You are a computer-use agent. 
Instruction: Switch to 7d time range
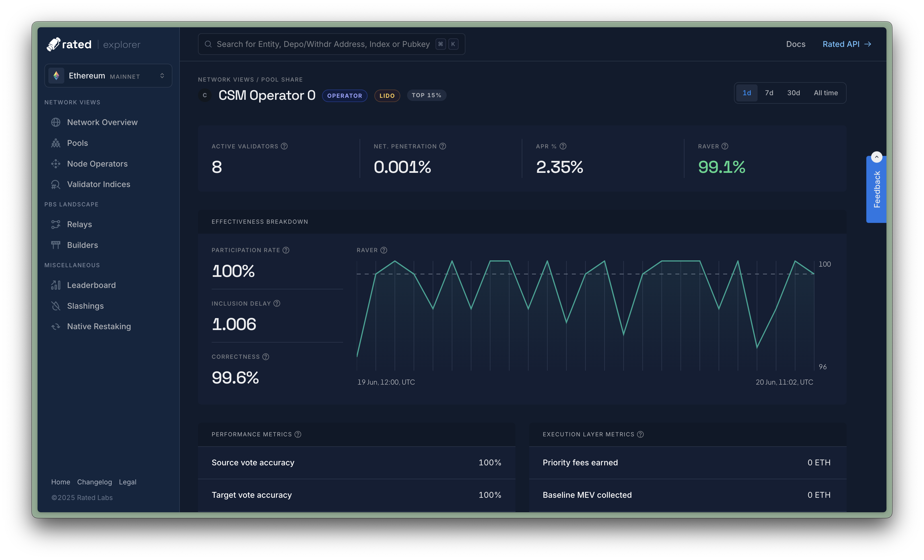[x=769, y=93]
